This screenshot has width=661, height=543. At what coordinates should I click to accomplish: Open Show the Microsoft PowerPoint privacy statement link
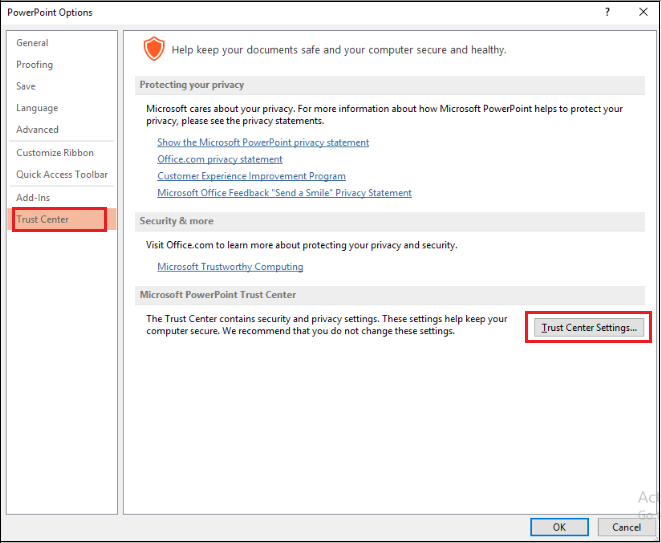(x=263, y=142)
